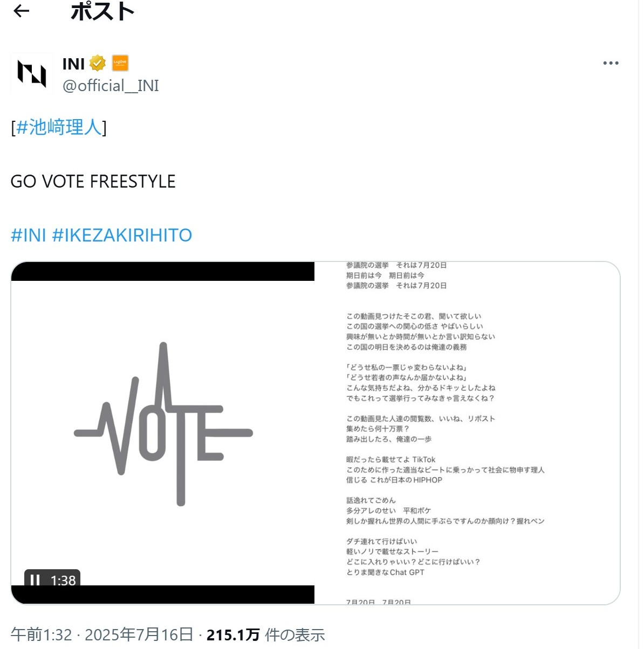
Task: Click the orange LAPONE affiliate badge
Action: [x=120, y=64]
